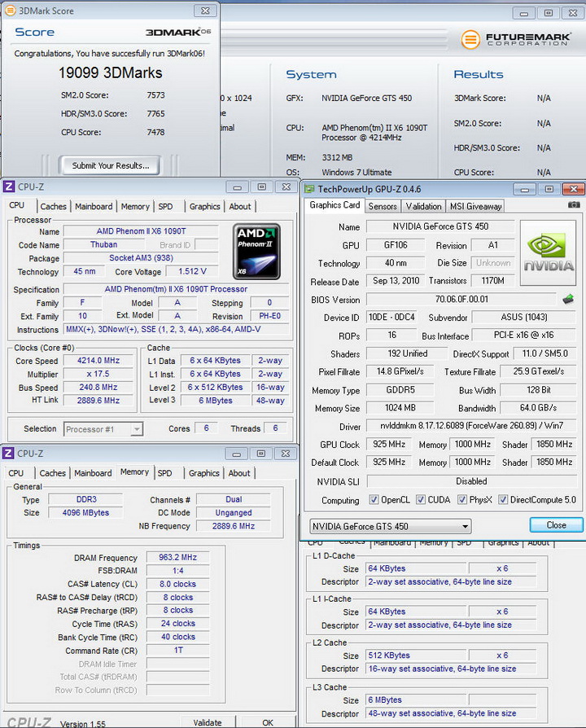
Task: Open the About tab in upper CPU-Z
Action: click(240, 207)
